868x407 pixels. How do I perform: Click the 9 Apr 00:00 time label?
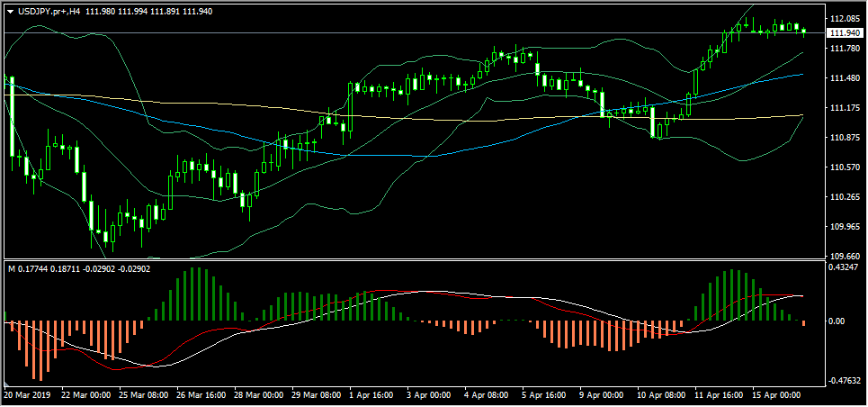(603, 395)
